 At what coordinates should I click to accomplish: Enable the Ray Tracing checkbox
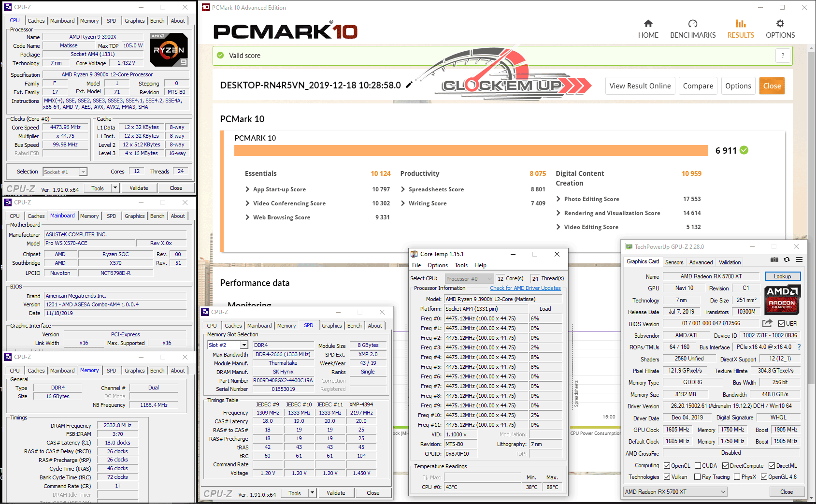(x=697, y=477)
